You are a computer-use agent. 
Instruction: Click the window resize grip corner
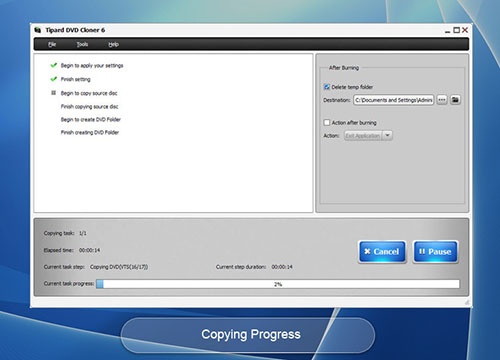pos(467,302)
